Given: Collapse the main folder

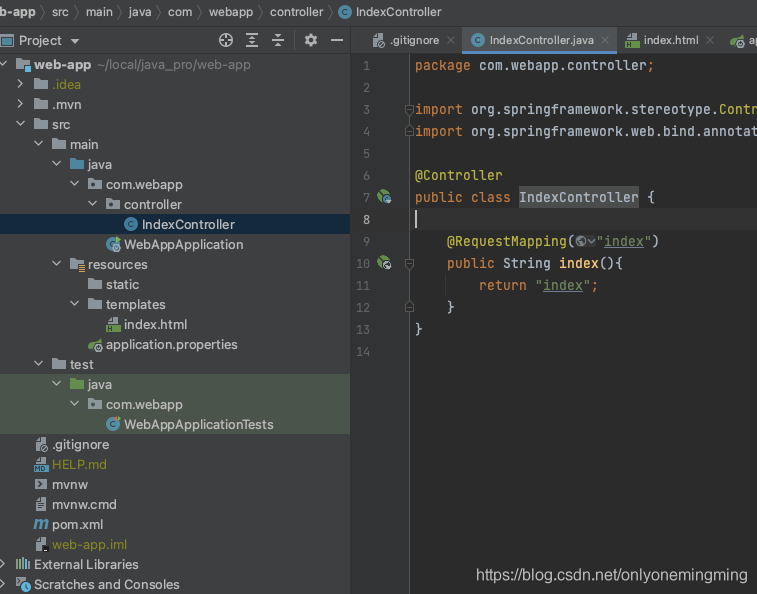Looking at the screenshot, I should [39, 143].
